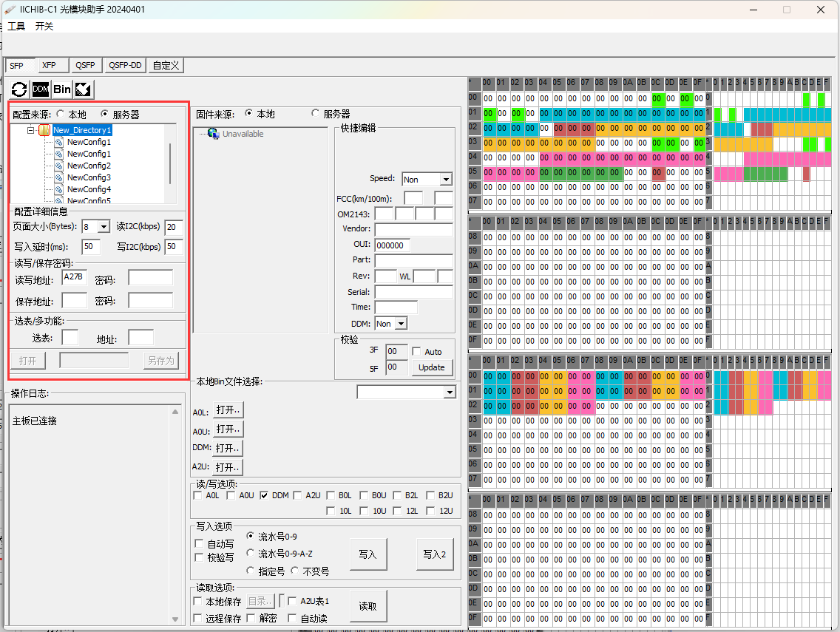This screenshot has width=840, height=632.
Task: Click the 写入 button
Action: click(367, 554)
